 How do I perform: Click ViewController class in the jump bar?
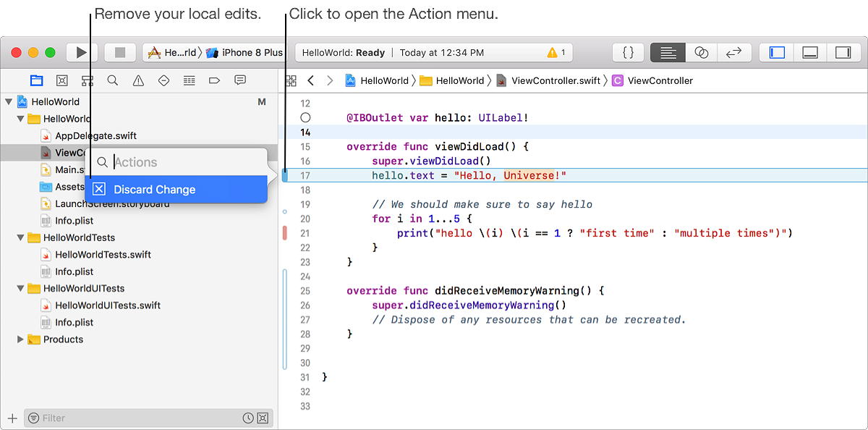pos(652,80)
